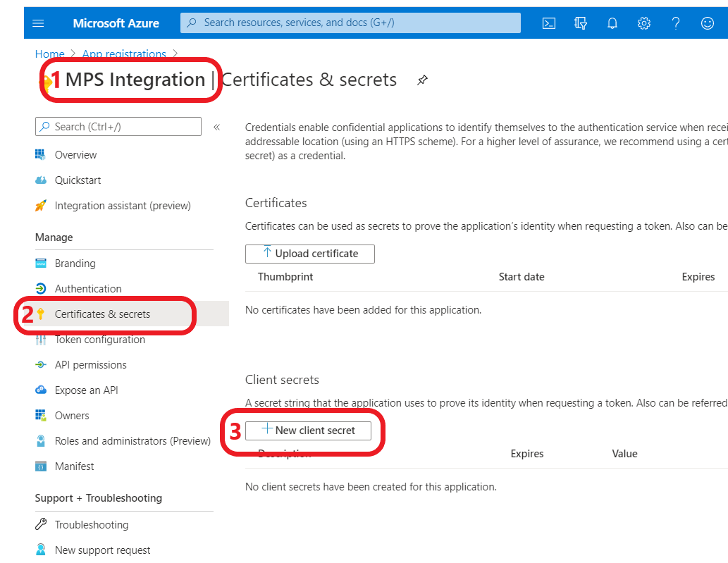Screen dimensions: 728x563
Task: Open the Manifest menu item
Action: 74,466
